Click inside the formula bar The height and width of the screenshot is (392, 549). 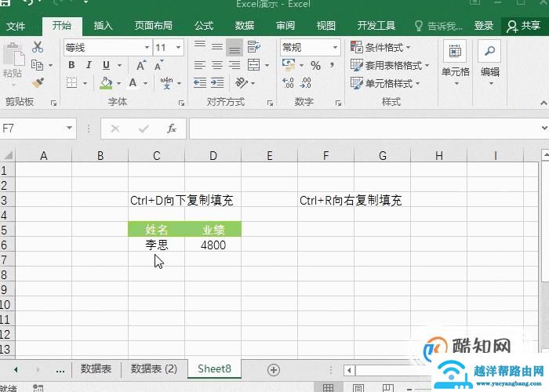tap(364, 129)
